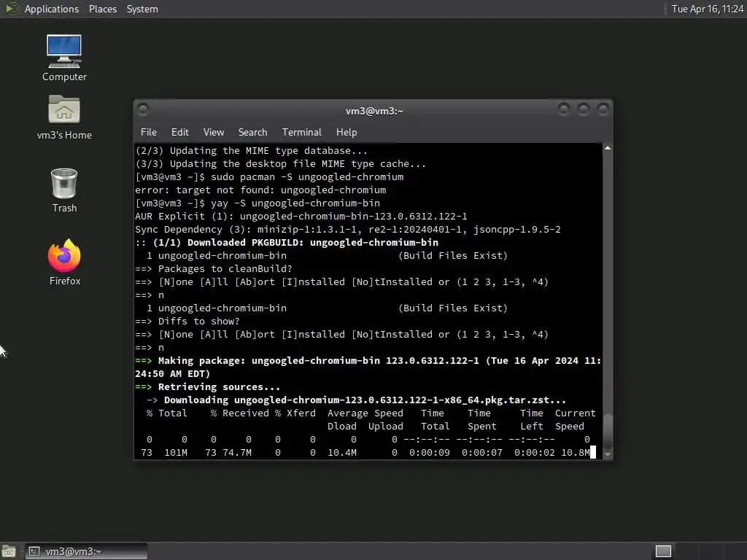
Task: Open terminal File menu
Action: [x=149, y=133]
